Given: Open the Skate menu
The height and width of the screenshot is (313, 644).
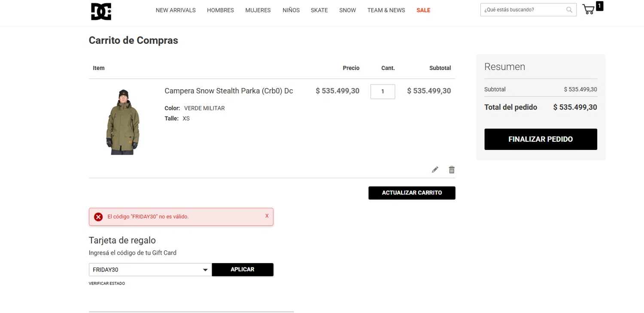Looking at the screenshot, I should 319,10.
